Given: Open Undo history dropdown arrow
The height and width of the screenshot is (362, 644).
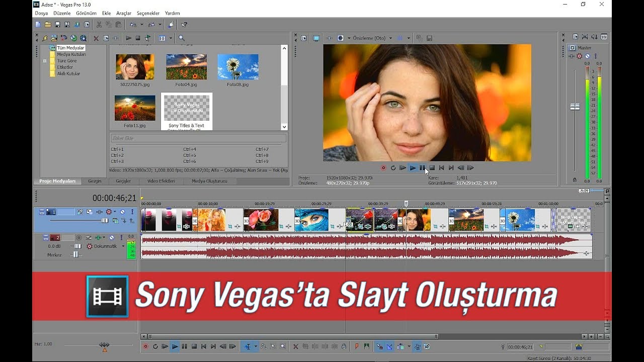Looking at the screenshot, I should tap(141, 24).
